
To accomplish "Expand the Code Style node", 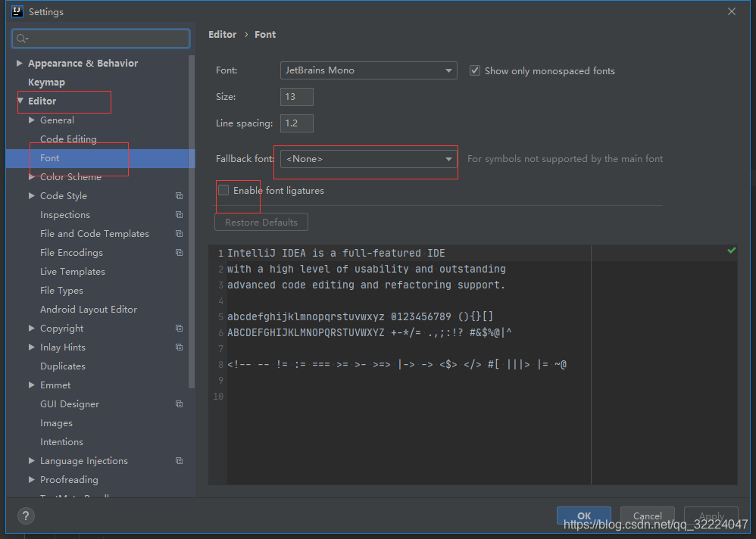I will pyautogui.click(x=31, y=195).
